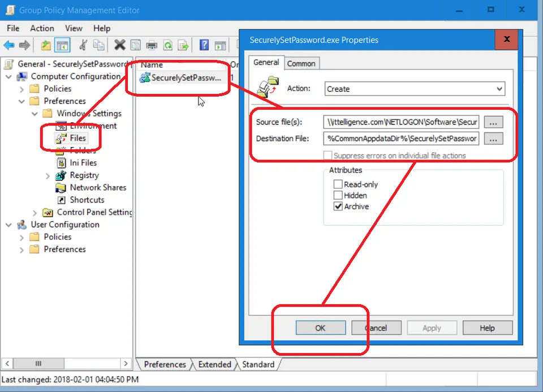Click the Properties toolbar icon
Viewport: 543px width, 392px height.
(135, 45)
